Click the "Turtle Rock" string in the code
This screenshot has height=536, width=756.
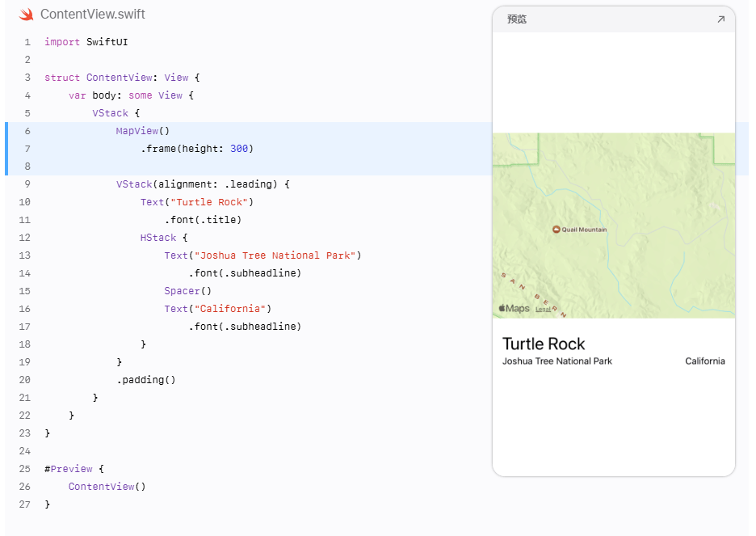pyautogui.click(x=208, y=202)
